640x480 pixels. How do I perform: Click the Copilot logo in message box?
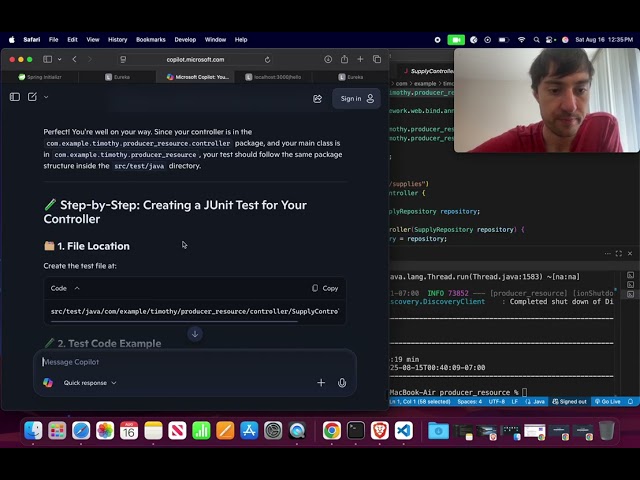pos(48,382)
